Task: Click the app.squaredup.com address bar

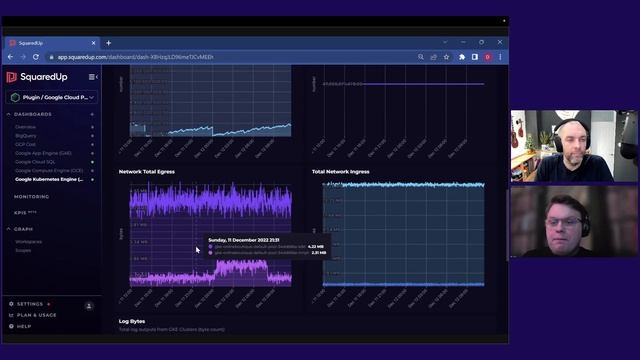Action: 231,57
